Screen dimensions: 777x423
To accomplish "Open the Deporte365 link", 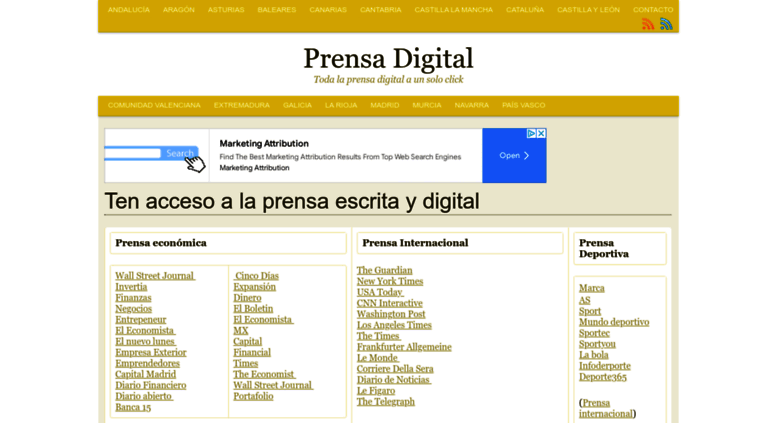I will pyautogui.click(x=603, y=377).
